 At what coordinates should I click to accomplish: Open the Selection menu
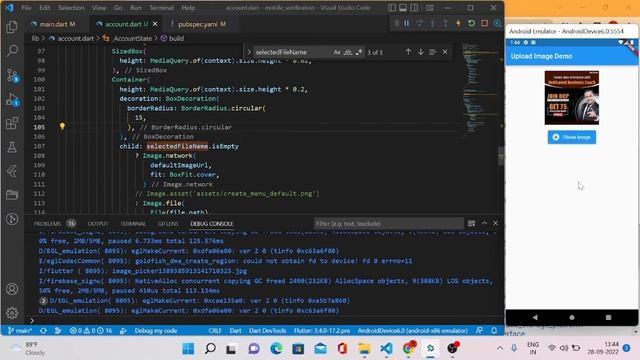[71, 8]
